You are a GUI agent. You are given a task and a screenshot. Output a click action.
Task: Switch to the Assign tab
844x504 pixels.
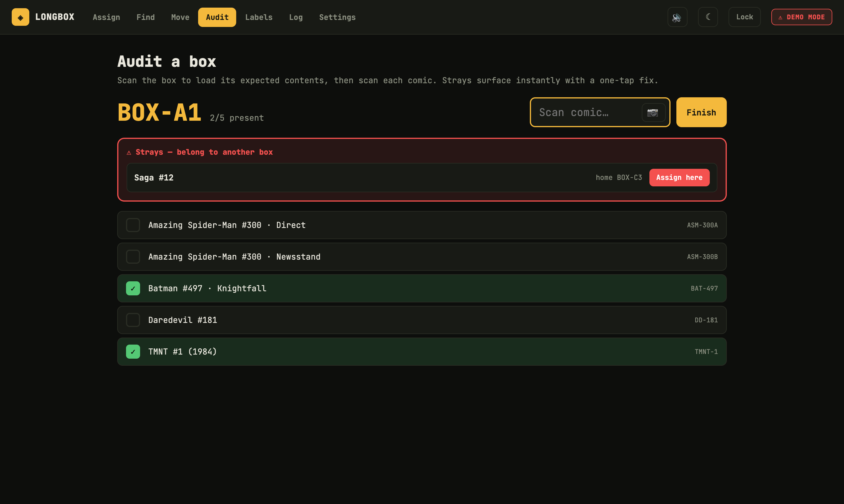tap(106, 17)
